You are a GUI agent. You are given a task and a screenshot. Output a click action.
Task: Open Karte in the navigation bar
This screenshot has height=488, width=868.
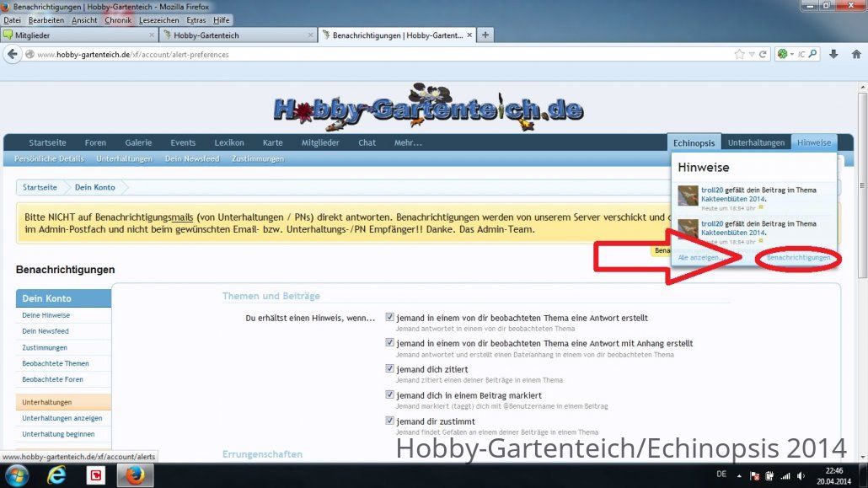click(x=272, y=142)
